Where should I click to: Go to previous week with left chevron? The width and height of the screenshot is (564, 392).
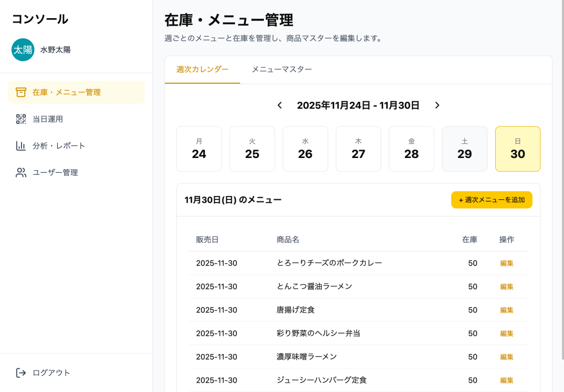pyautogui.click(x=280, y=105)
